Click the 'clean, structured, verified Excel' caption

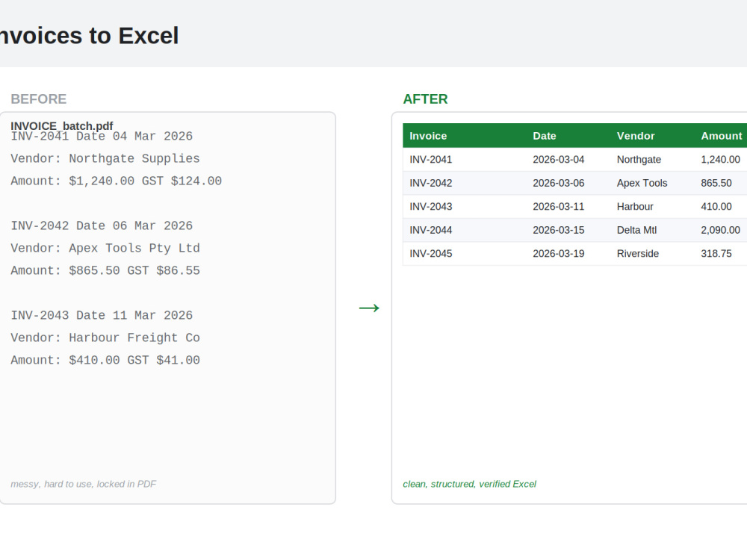(469, 484)
